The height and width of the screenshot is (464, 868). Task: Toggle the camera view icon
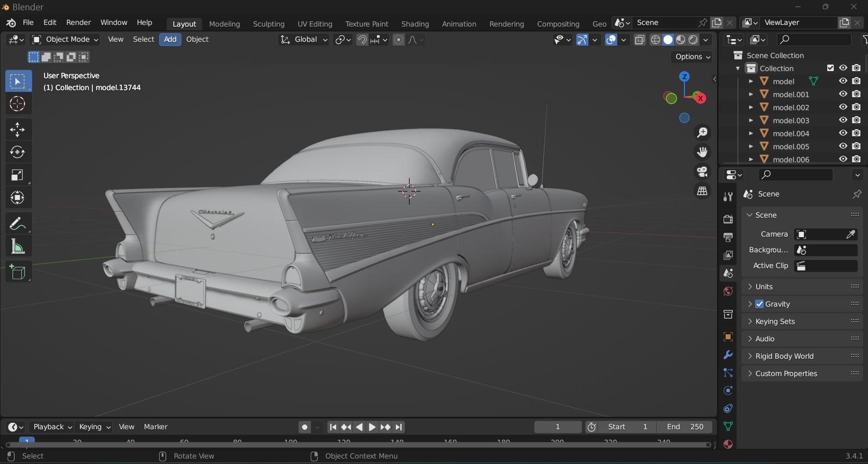pos(703,171)
